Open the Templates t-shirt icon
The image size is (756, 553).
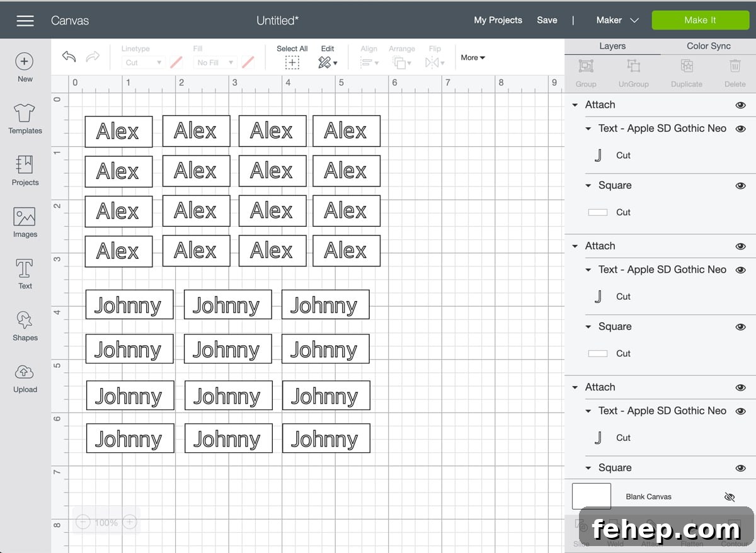pyautogui.click(x=25, y=113)
